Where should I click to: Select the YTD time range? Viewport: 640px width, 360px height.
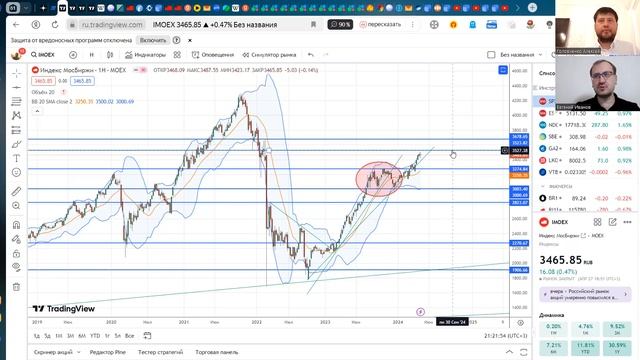[x=95, y=336]
